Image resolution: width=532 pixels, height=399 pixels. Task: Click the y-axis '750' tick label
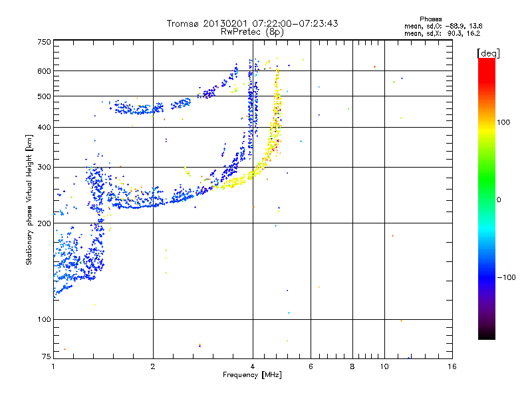pyautogui.click(x=44, y=42)
